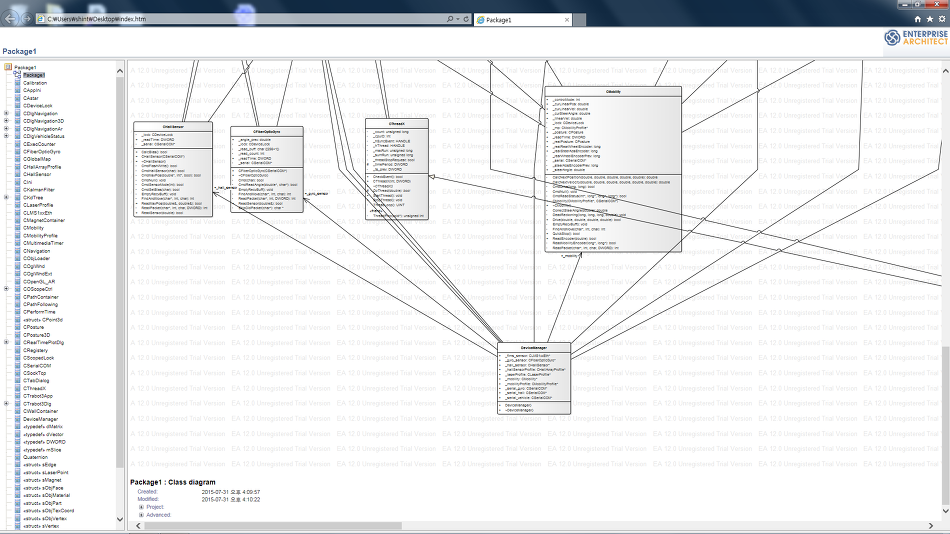Expand the CDlgNavigation tree node
The height and width of the screenshot is (534, 950).
pos(7,113)
